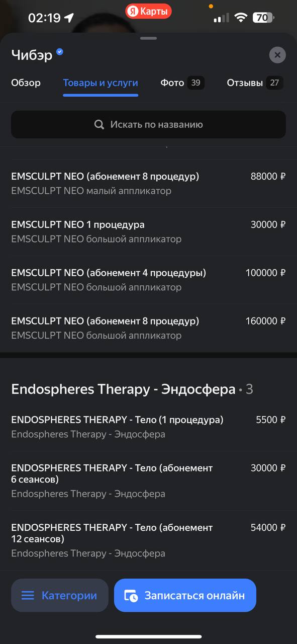Tap the sheet drag handle at top
The width and height of the screenshot is (297, 644).
148,38
